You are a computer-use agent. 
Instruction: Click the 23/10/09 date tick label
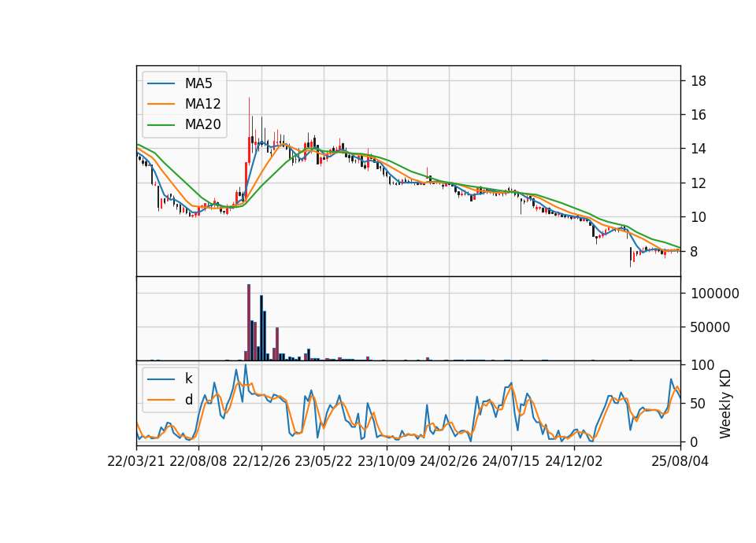386,461
